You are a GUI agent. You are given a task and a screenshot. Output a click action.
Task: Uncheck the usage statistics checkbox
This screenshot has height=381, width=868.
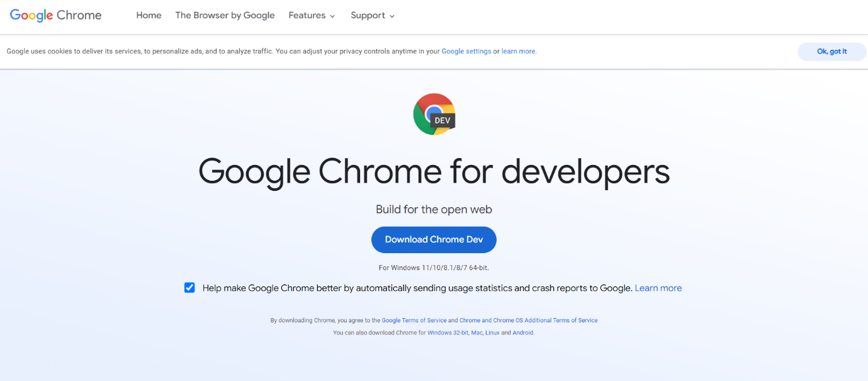click(x=189, y=288)
